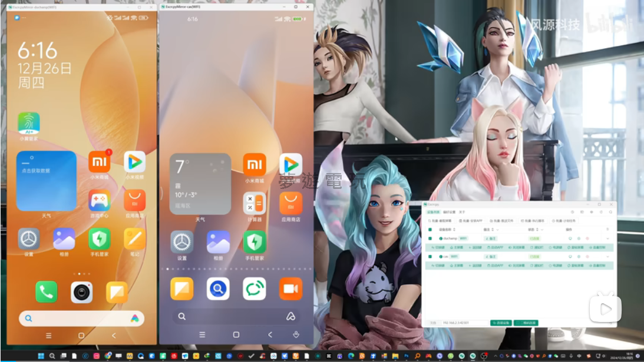The image size is (644, 362).
Task: Open 应用商店 on the cas phone
Action: 291,204
